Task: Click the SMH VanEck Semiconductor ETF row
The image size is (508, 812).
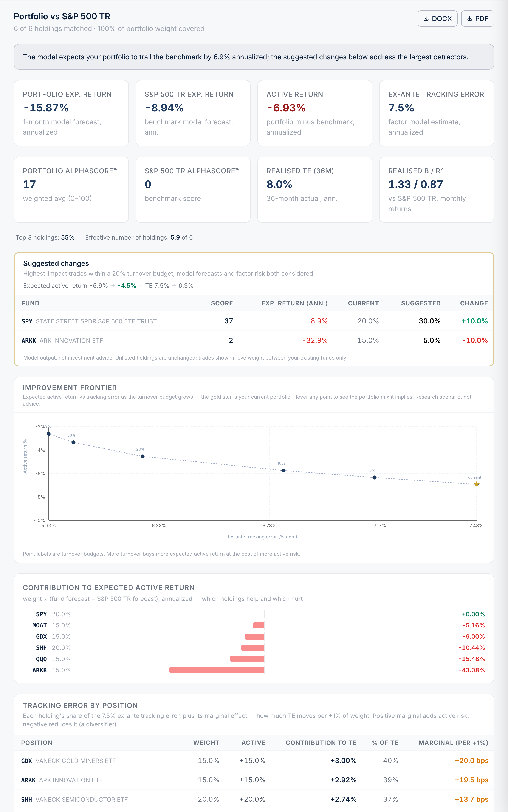Action: point(254,799)
